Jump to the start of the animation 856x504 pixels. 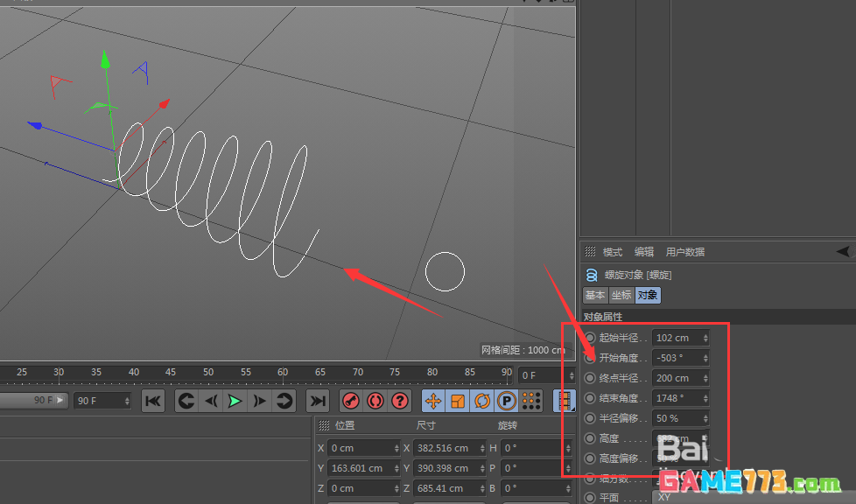pyautogui.click(x=152, y=401)
